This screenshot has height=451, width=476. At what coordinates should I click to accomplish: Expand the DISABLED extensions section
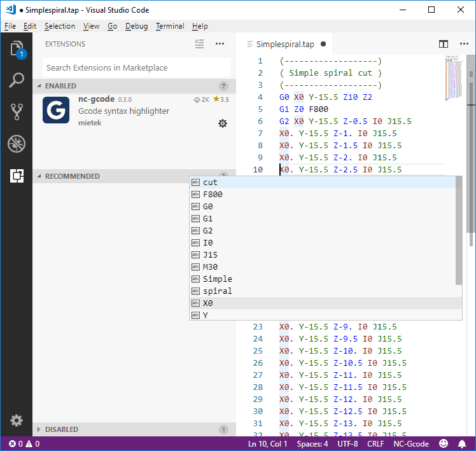coord(134,429)
